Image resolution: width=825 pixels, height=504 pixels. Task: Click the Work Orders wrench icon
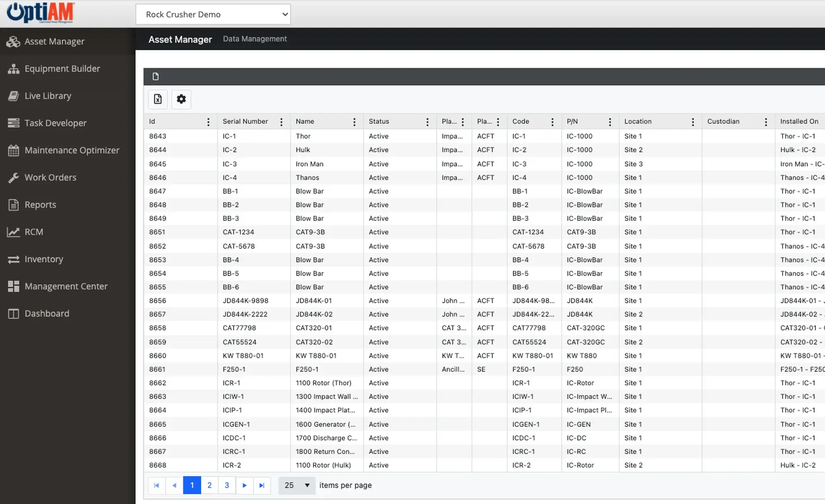tap(13, 178)
